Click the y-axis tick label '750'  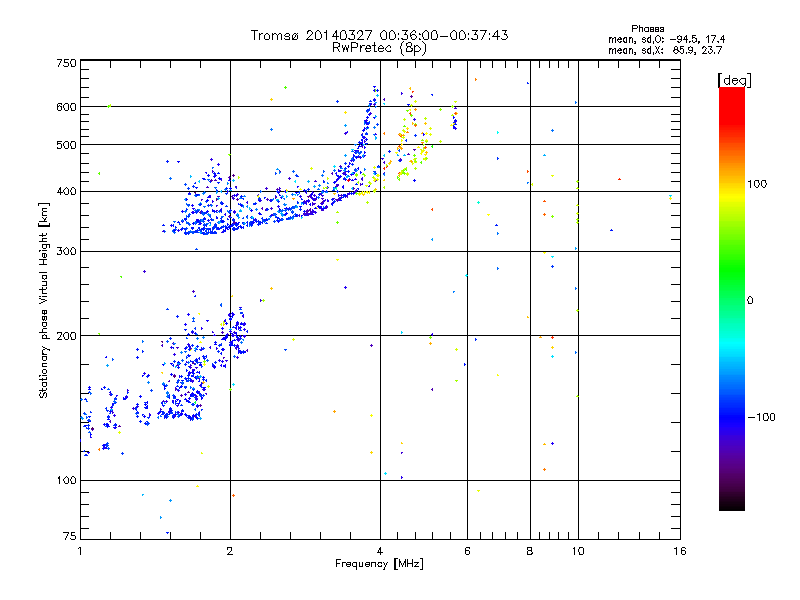tap(66, 63)
